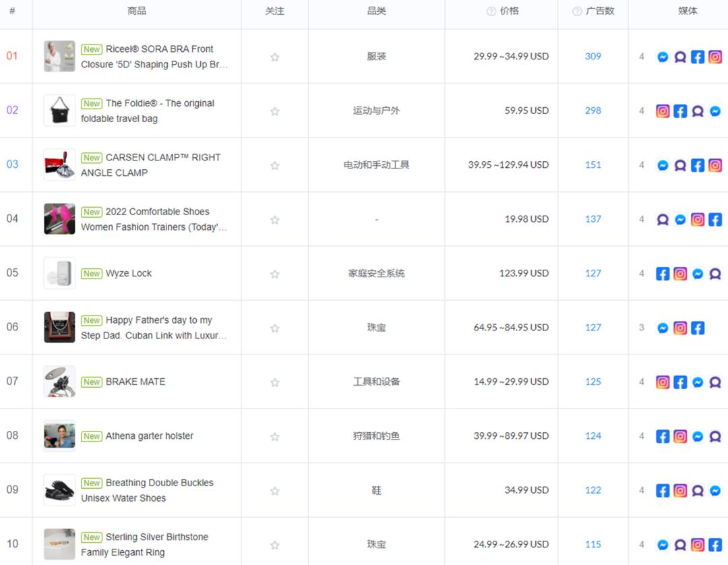
Task: Open help icon beside 广告数 column header
Action: click(x=577, y=11)
